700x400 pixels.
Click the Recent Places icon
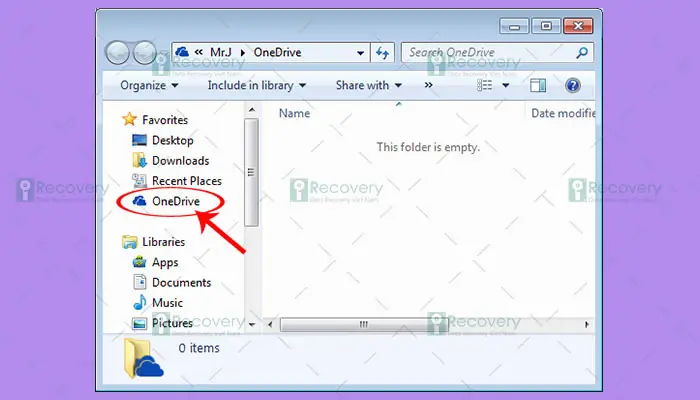[x=139, y=180]
